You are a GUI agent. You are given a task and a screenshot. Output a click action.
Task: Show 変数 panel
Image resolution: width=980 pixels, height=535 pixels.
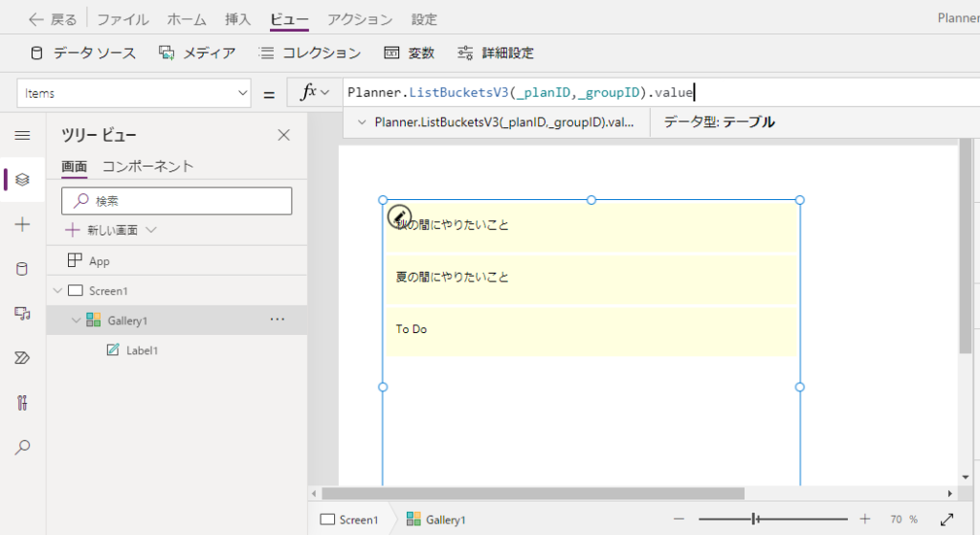409,54
